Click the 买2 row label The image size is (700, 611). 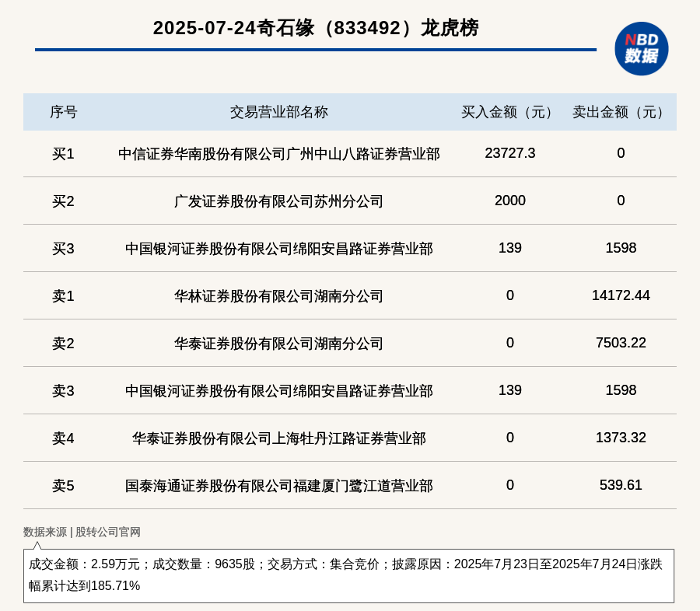click(64, 201)
